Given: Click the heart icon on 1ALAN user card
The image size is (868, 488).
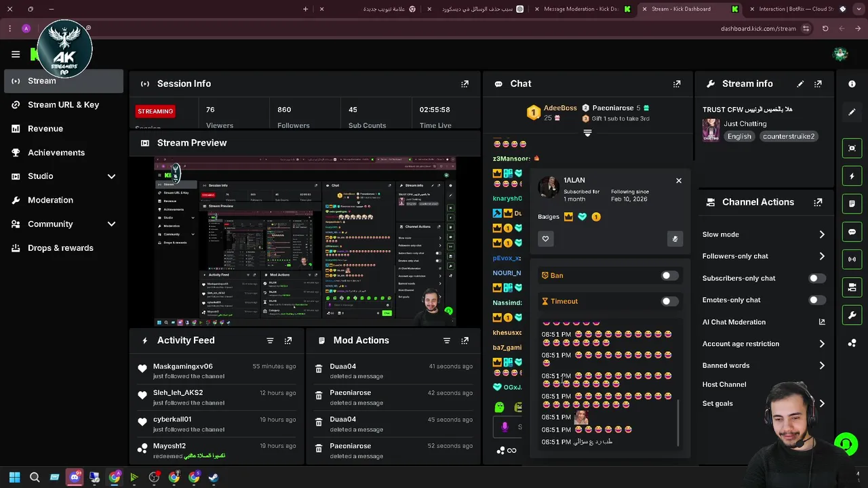Looking at the screenshot, I should click(x=545, y=239).
